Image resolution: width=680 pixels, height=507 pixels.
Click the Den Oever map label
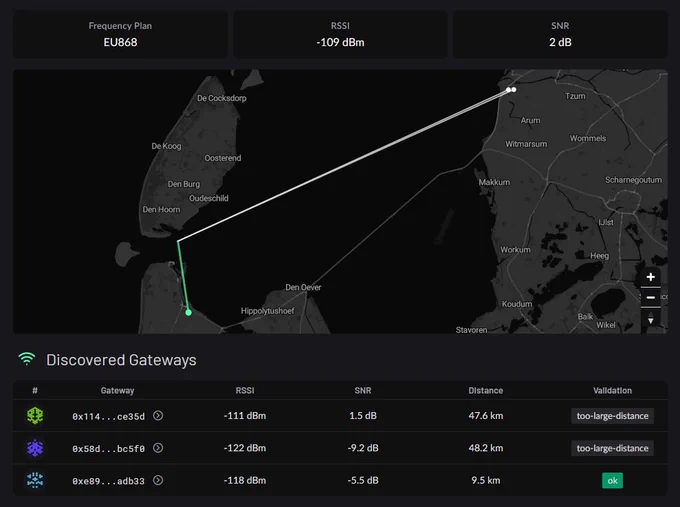[303, 287]
